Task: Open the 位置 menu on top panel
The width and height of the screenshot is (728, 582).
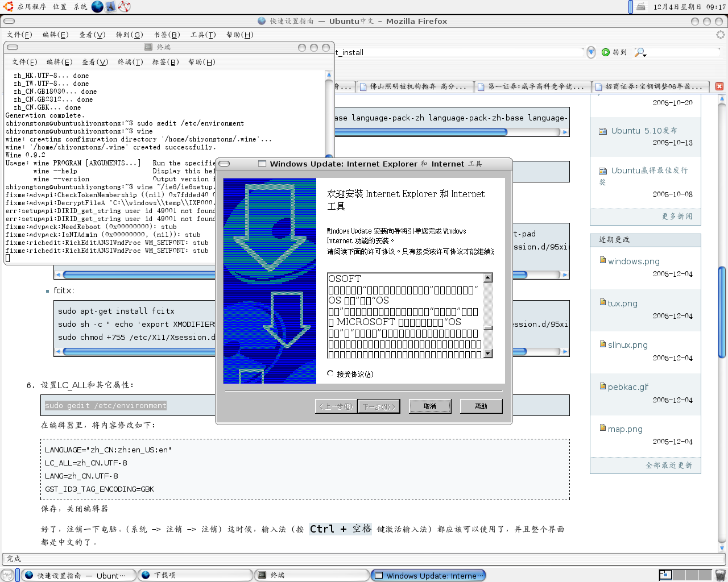Action: tap(60, 7)
